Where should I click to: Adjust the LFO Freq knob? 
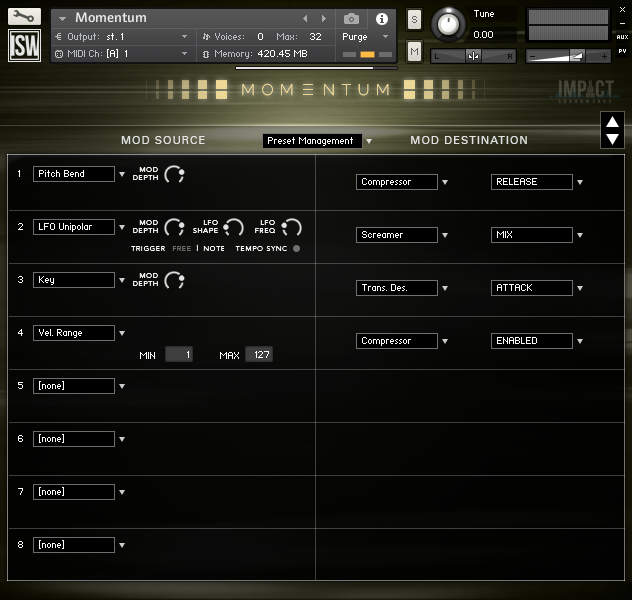click(292, 227)
